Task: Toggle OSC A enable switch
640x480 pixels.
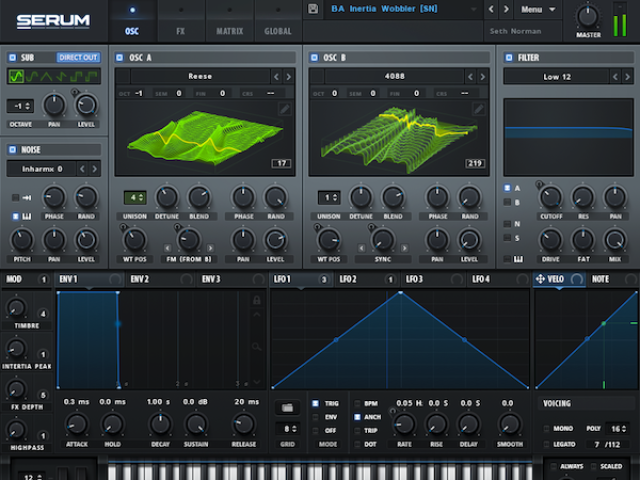Action: 120,58
